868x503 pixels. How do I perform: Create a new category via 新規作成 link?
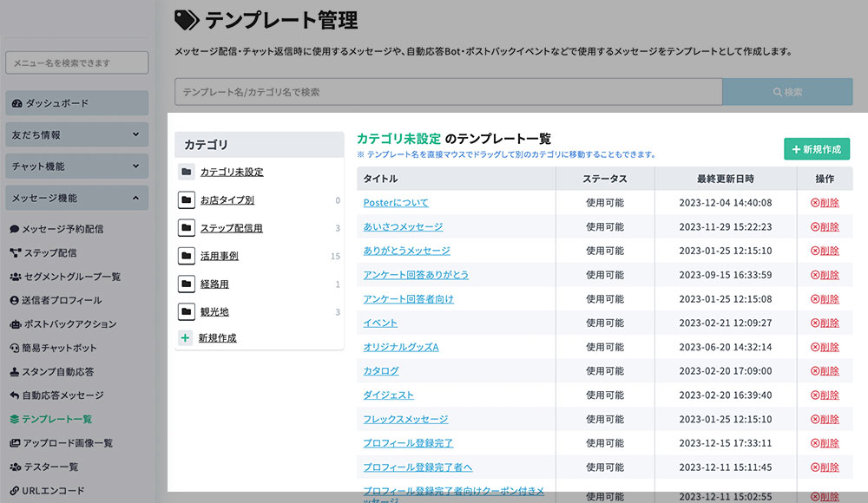tap(218, 338)
